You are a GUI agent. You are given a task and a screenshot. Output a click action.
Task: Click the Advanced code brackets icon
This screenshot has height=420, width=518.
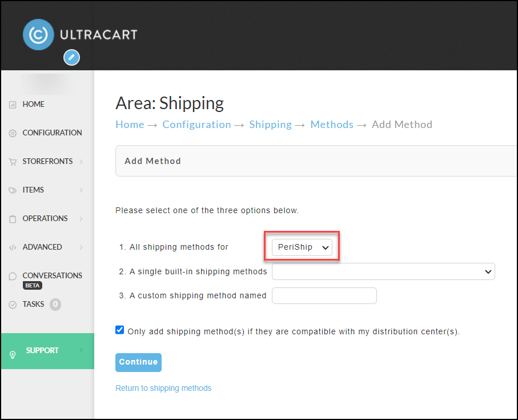click(13, 247)
